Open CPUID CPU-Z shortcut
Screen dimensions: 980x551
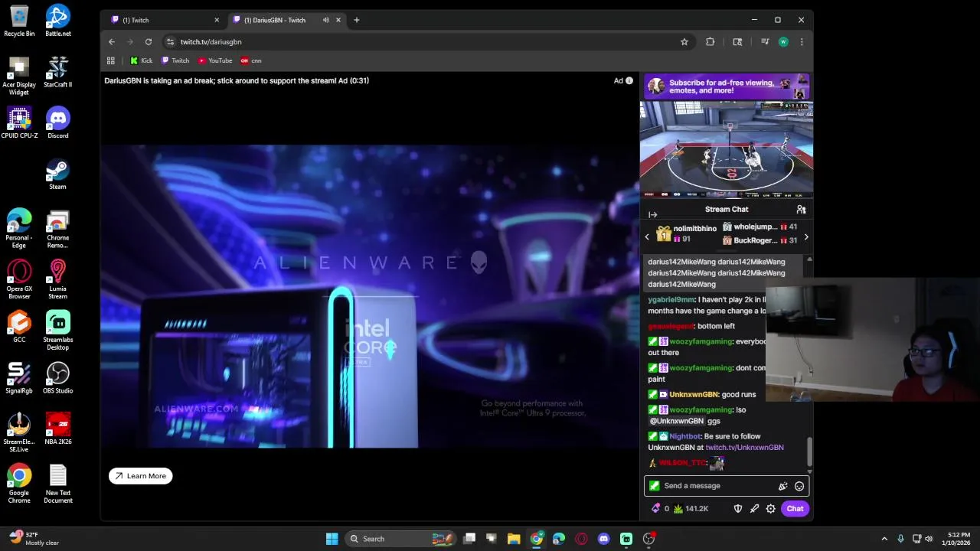(19, 122)
